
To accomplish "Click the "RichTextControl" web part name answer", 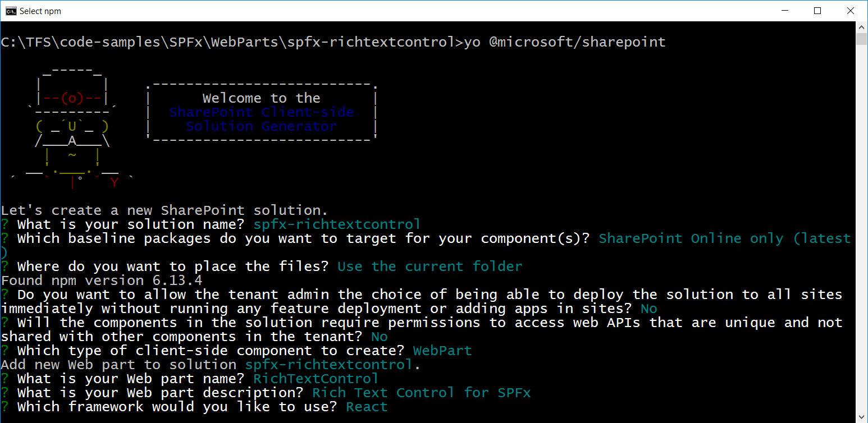I will (316, 379).
